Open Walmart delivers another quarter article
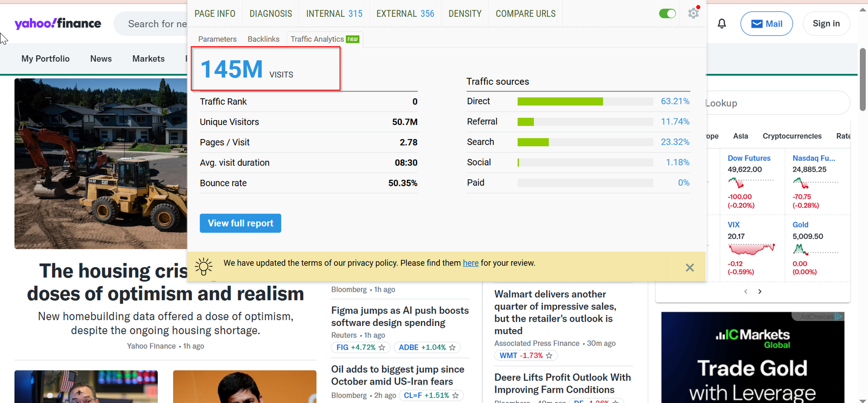The image size is (868, 403). [556, 312]
